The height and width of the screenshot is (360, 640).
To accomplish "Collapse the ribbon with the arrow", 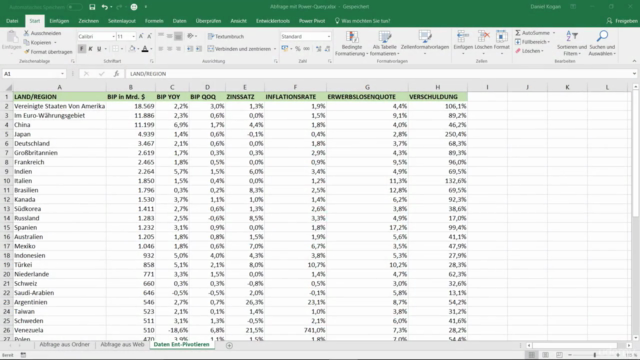I will (634, 61).
